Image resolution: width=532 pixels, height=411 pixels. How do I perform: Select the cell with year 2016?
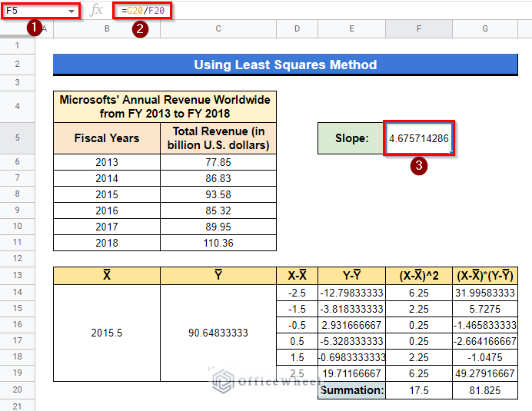tap(107, 210)
